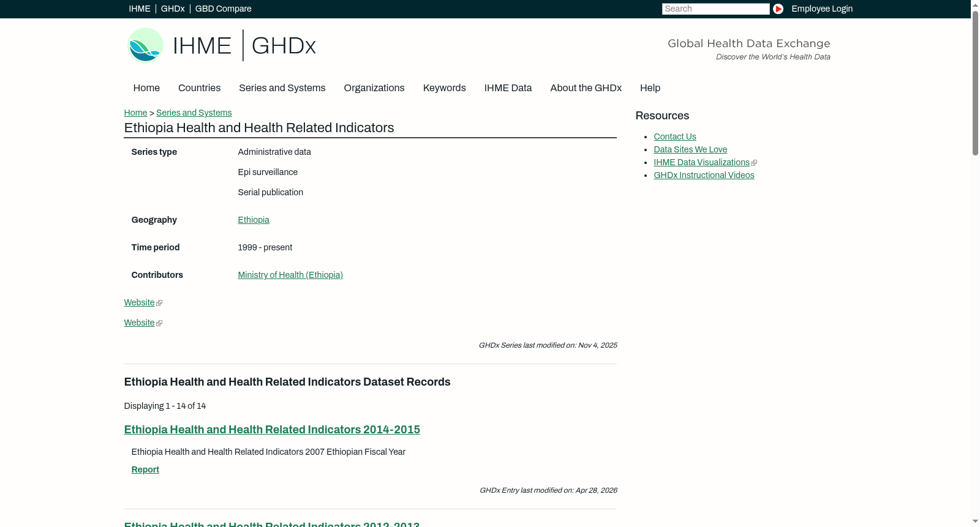The image size is (980, 527).
Task: Open GHDx link in top bar
Action: 173,9
